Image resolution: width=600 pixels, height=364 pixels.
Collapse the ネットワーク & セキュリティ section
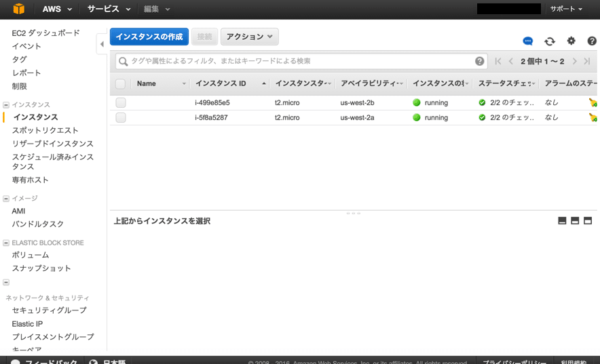pyautogui.click(x=6, y=282)
